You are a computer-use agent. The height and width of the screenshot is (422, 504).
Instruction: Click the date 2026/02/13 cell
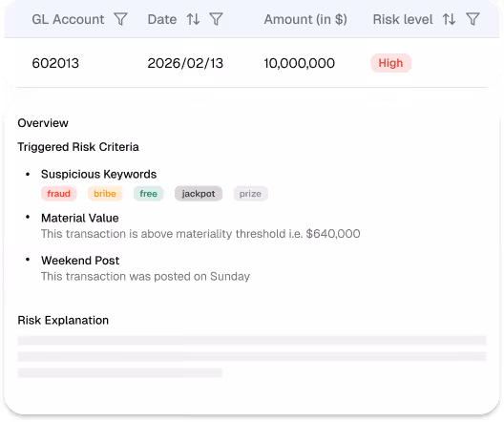pos(185,63)
